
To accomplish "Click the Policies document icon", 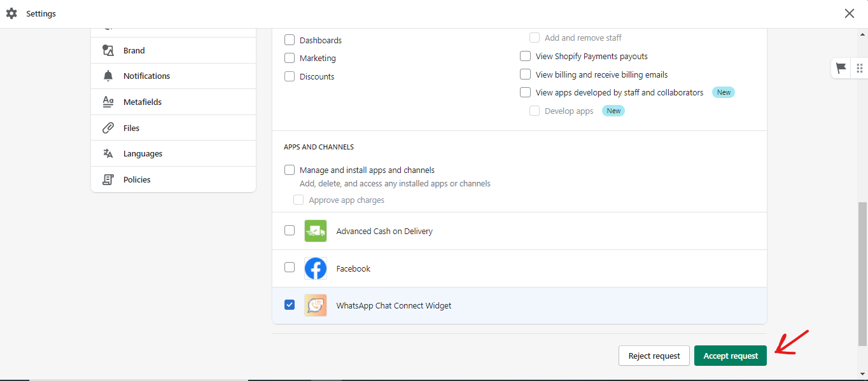I will pos(108,180).
